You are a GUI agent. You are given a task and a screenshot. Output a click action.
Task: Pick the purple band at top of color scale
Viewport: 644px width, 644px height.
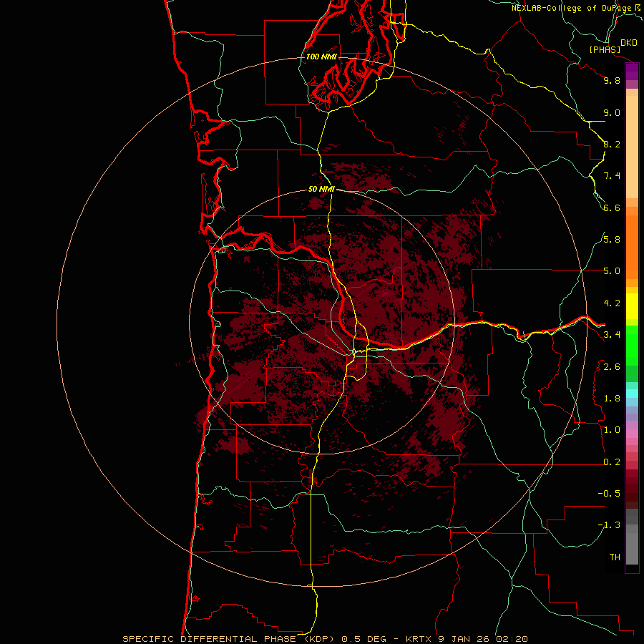pyautogui.click(x=632, y=72)
